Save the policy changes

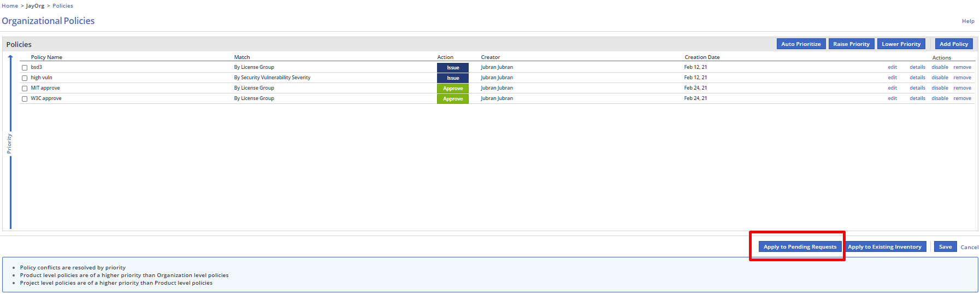945,247
